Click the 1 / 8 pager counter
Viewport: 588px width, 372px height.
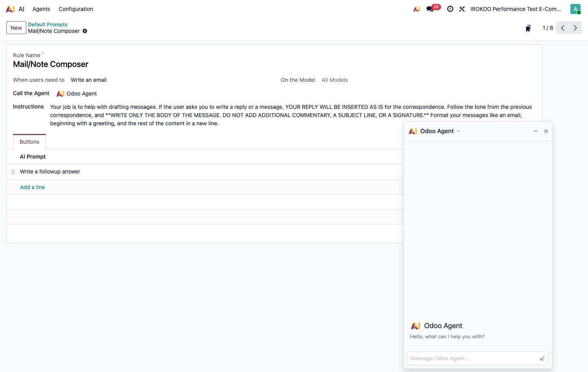click(548, 28)
